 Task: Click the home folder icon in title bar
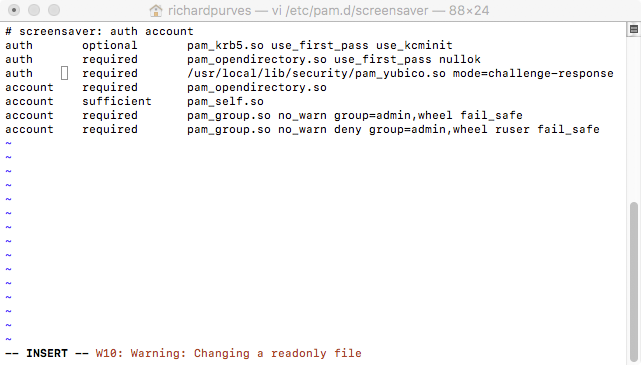(156, 10)
